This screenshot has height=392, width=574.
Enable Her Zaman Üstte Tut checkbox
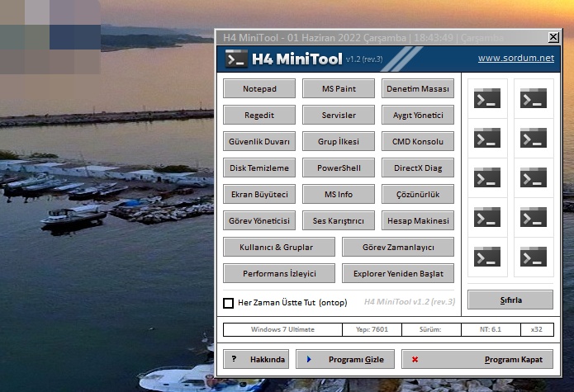tap(229, 303)
